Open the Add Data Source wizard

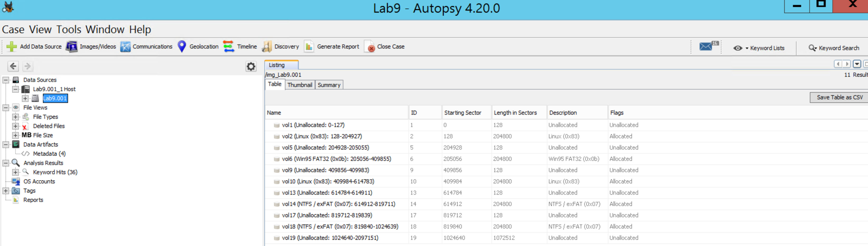[34, 47]
